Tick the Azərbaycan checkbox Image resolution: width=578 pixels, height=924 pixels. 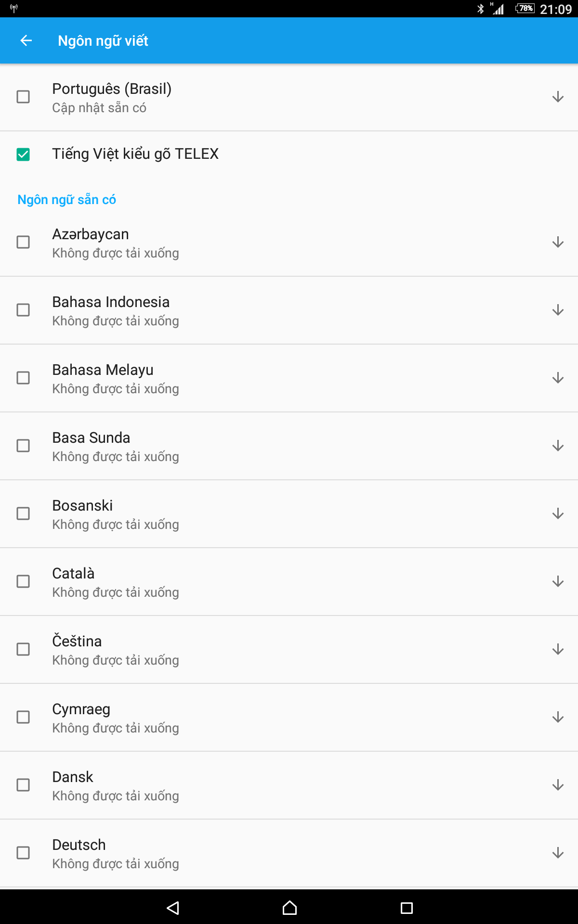click(23, 242)
